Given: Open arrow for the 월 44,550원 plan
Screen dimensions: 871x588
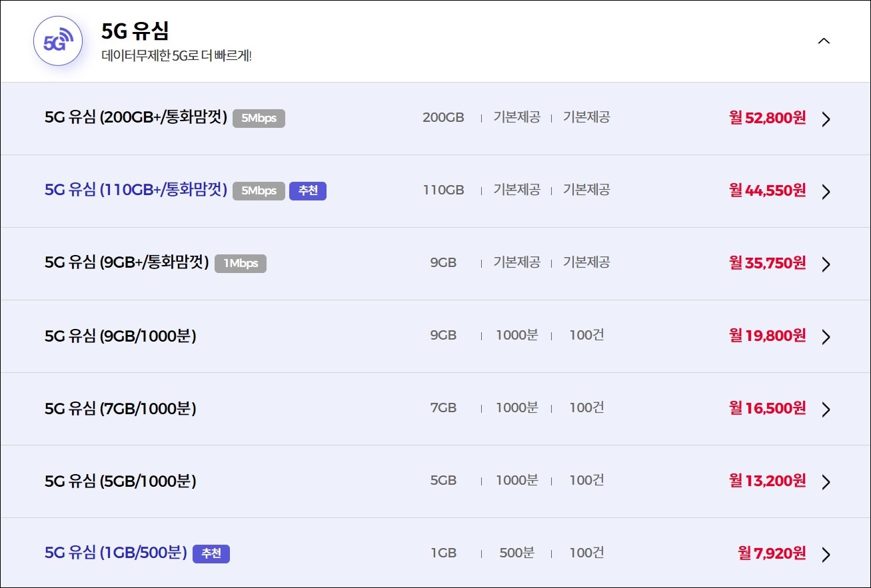Looking at the screenshot, I should click(826, 192).
